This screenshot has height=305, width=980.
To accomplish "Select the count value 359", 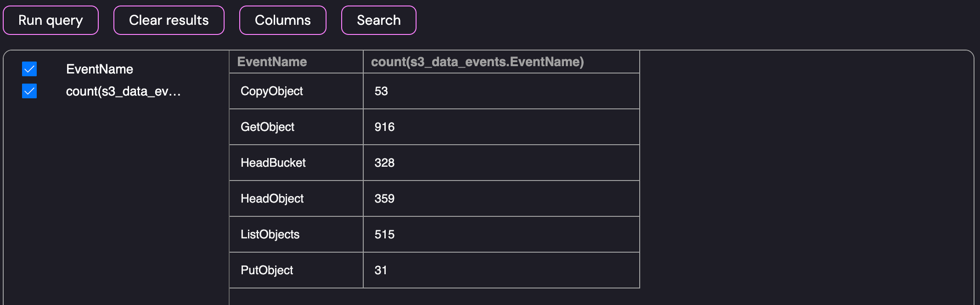I will (x=384, y=198).
